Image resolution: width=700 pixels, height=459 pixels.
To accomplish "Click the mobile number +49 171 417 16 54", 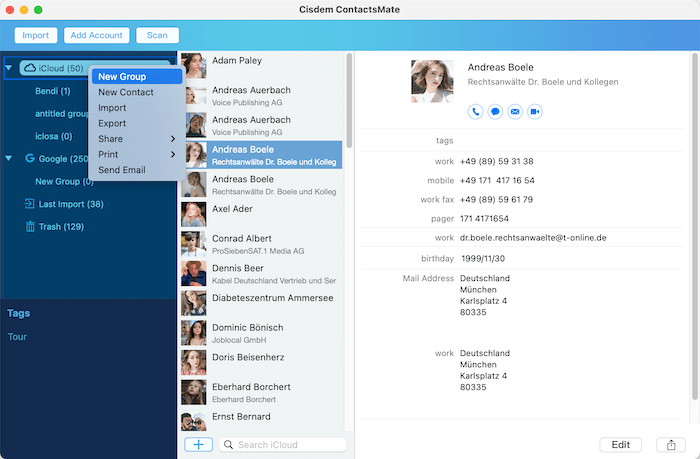I will click(497, 180).
